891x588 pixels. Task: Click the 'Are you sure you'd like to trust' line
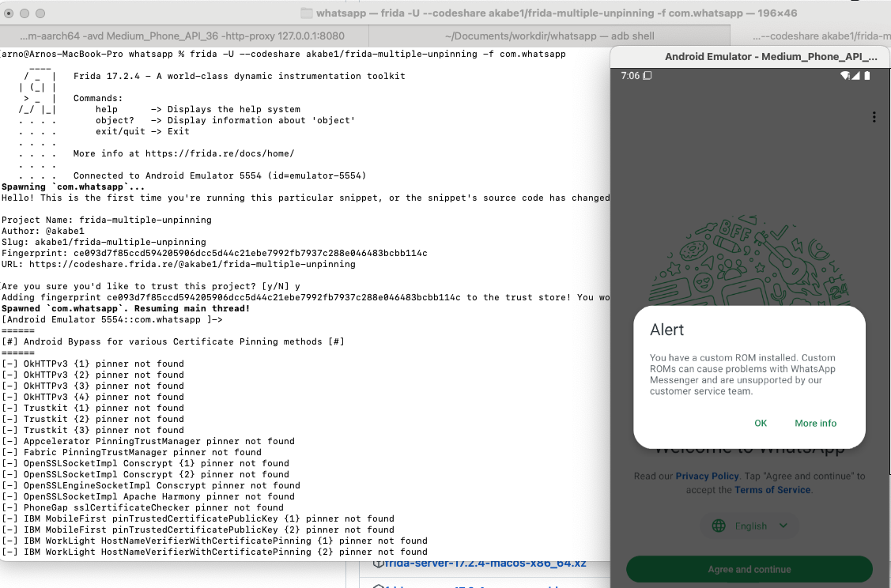151,286
